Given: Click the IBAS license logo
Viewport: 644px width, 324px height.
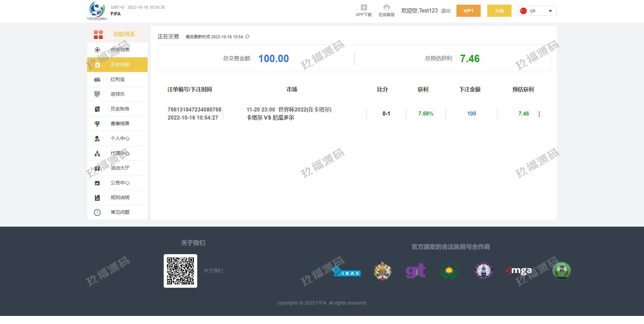Looking at the screenshot, I should [346, 271].
